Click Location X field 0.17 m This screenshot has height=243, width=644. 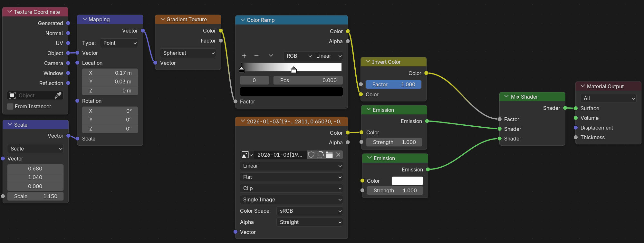110,73
